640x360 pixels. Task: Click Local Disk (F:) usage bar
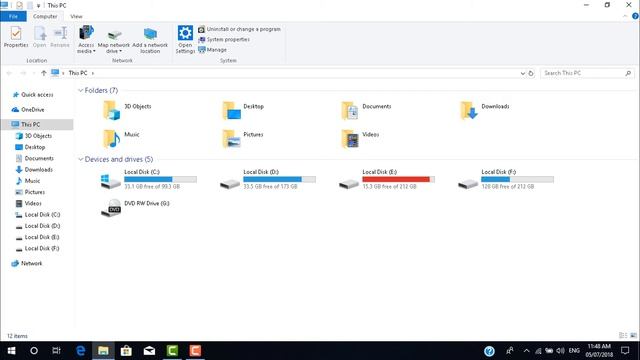point(518,179)
